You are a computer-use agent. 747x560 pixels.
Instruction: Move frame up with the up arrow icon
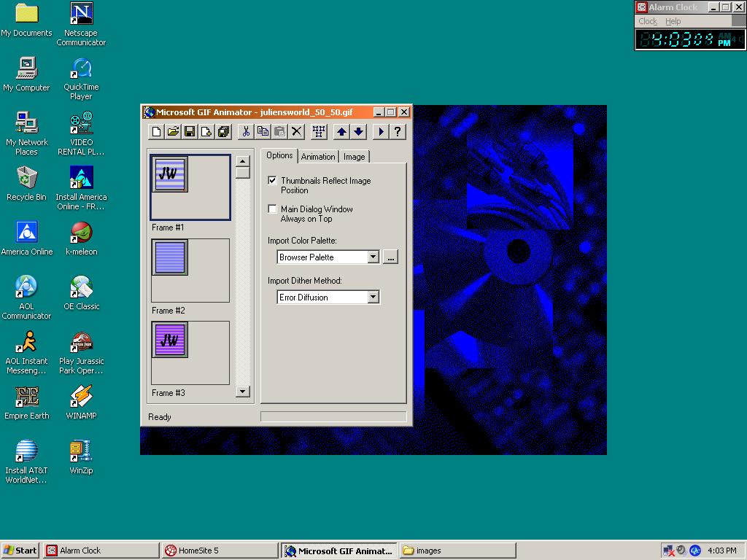[341, 132]
